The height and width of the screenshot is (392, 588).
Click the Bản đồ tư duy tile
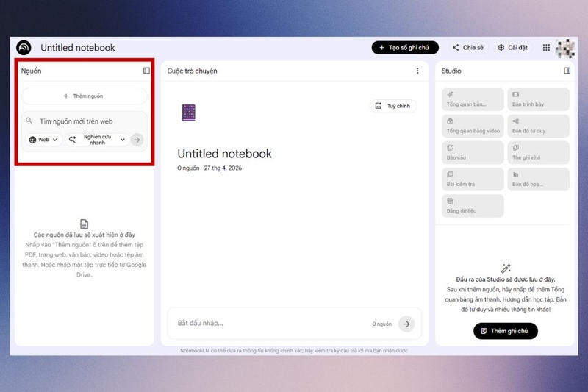(x=538, y=126)
